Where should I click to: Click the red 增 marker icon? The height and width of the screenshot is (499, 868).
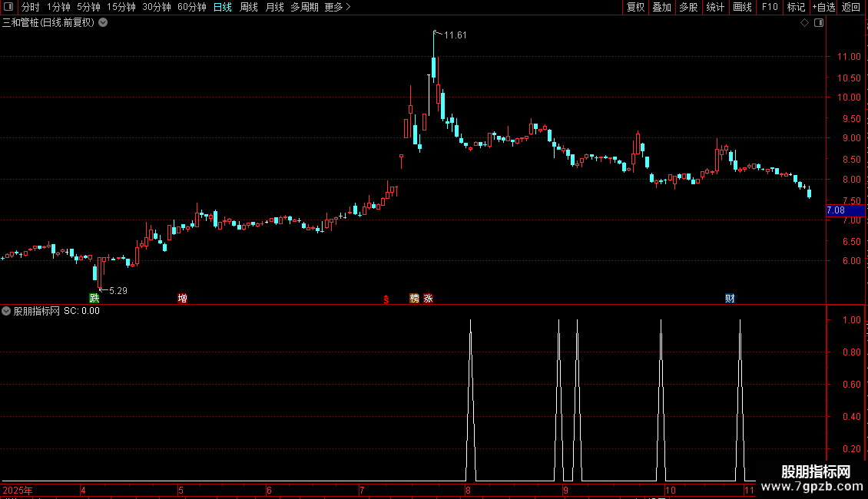(x=182, y=298)
